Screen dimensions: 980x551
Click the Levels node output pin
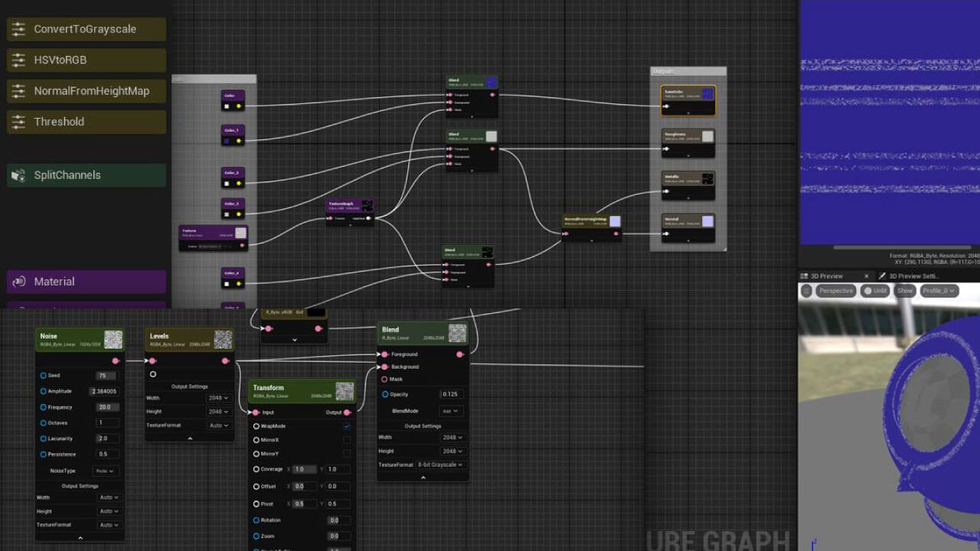pos(225,360)
